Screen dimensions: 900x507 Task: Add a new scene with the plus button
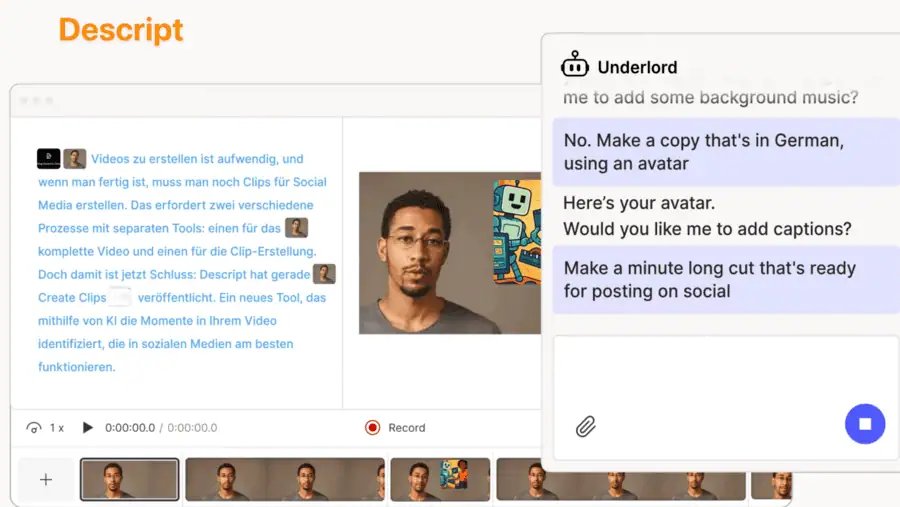(46, 479)
